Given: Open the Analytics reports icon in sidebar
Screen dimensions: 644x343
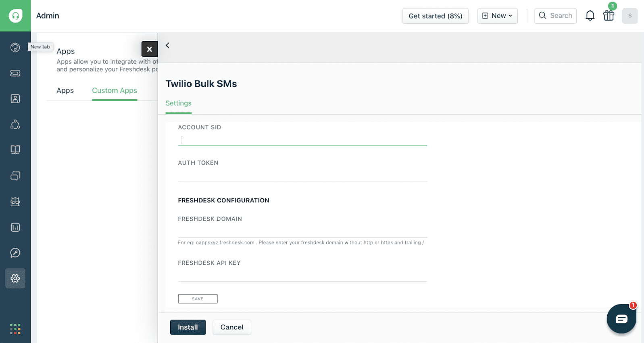Looking at the screenshot, I should point(15,227).
